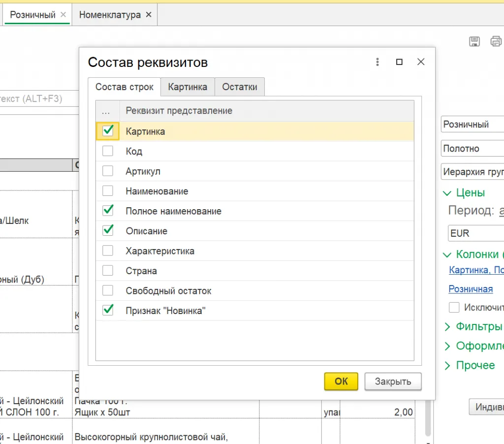Close the Состав реквизитов dialog with the X
Viewport: 504px width, 444px height.
[x=421, y=62]
